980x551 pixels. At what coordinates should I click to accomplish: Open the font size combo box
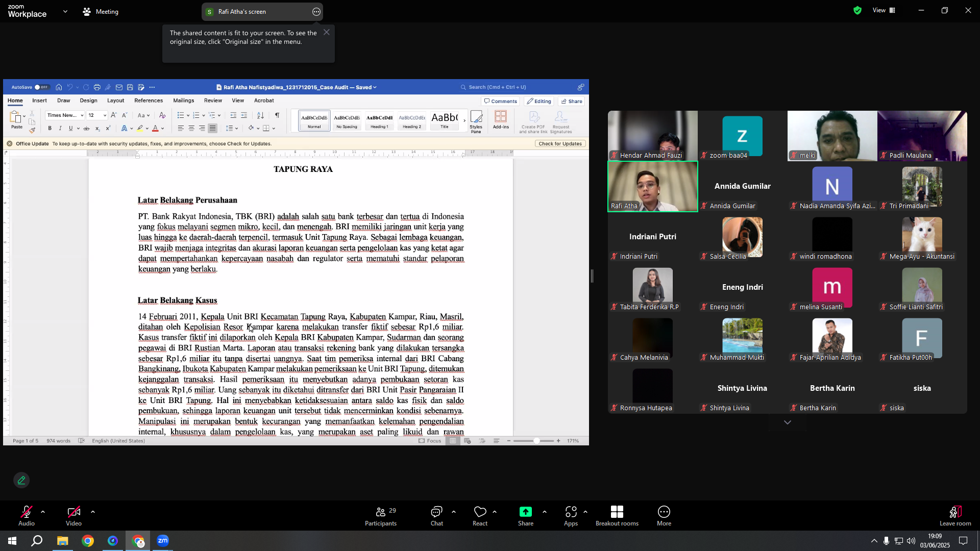97,115
